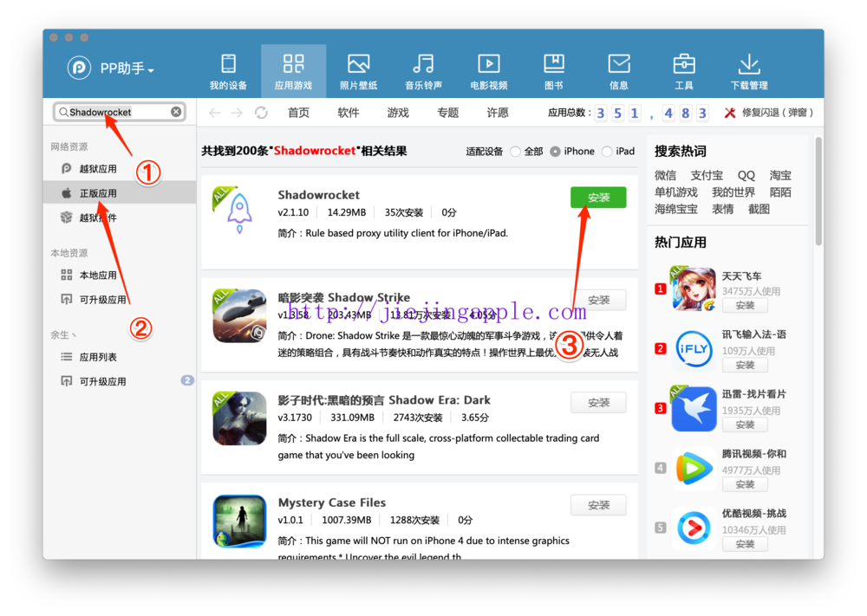Search hot keyword 淘宝

point(780,175)
